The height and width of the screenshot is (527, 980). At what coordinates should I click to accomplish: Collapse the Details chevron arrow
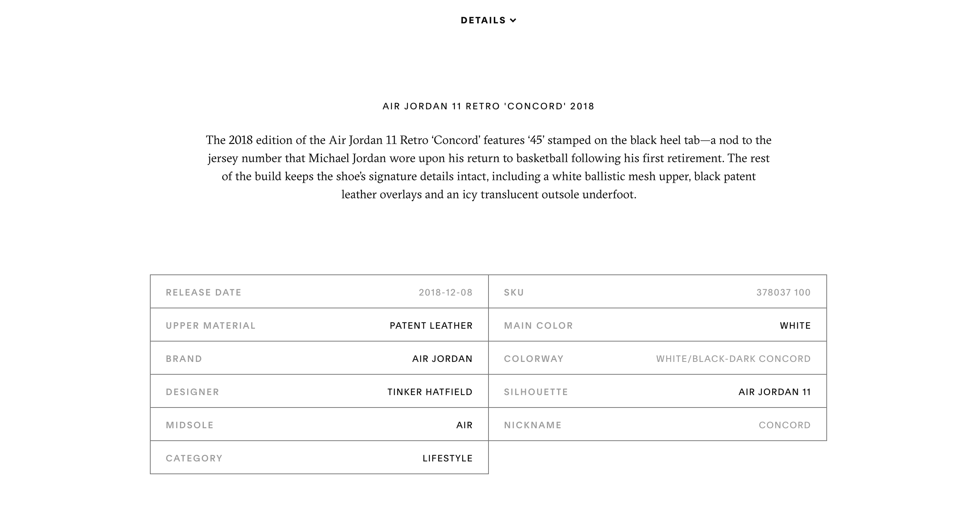[513, 21]
